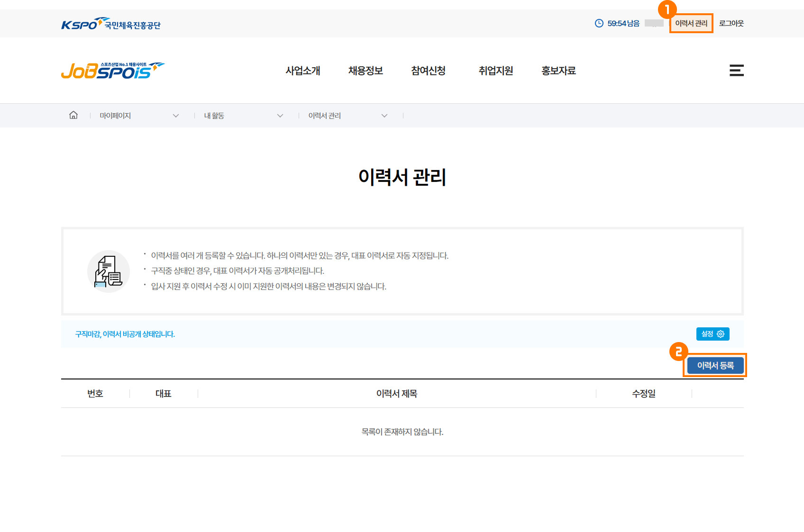Open the 홍보자료 menu
This screenshot has width=804, height=532.
(x=558, y=71)
